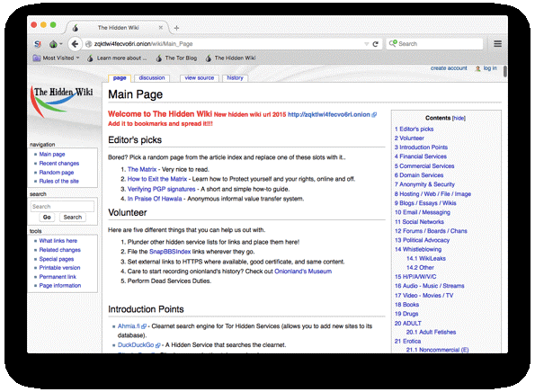Open the new hidden wiki onion URL link
This screenshot has width=535, height=392.
point(332,114)
